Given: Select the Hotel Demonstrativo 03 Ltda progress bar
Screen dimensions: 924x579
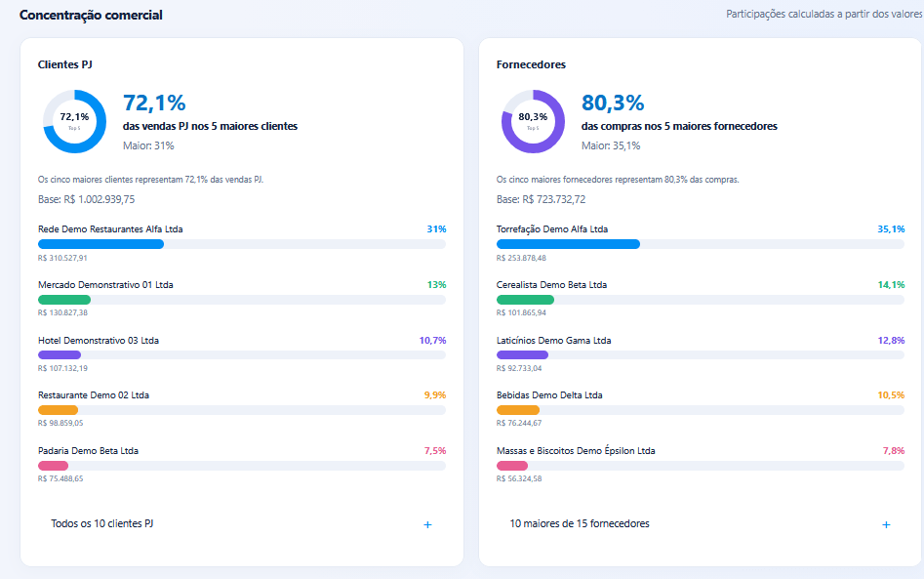Looking at the screenshot, I should click(242, 355).
